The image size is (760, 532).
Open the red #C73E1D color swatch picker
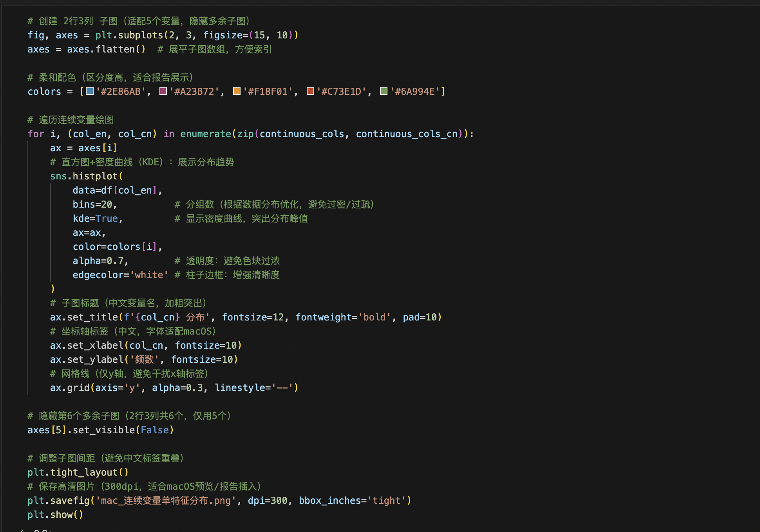pyautogui.click(x=310, y=91)
